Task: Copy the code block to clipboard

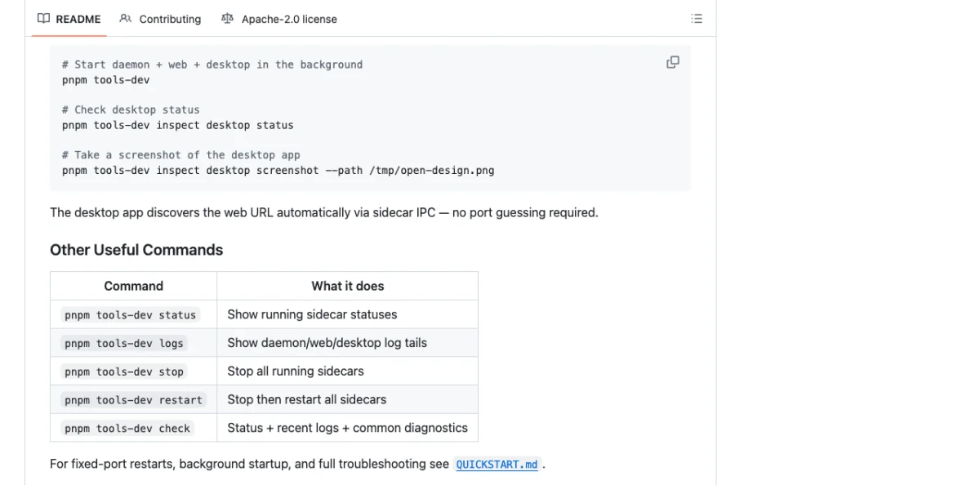Action: coord(673,62)
